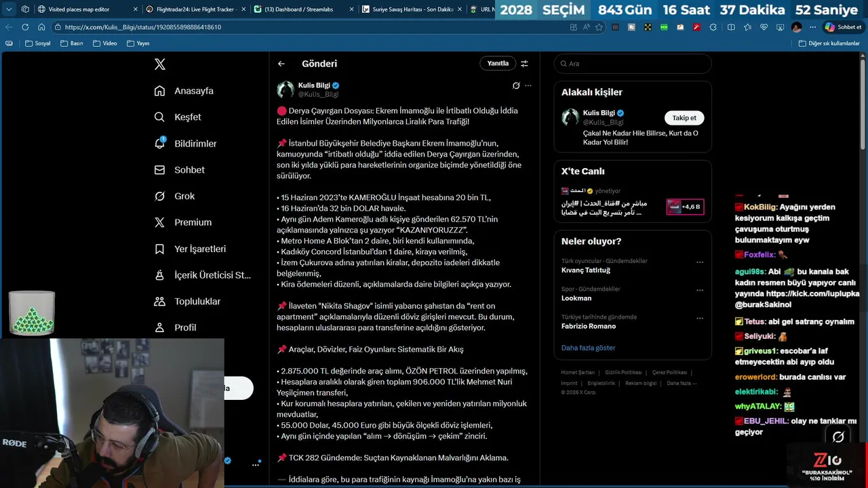Open the live broadcast +4,6 B card
Image resolution: width=868 pixels, height=488 pixels.
point(685,207)
